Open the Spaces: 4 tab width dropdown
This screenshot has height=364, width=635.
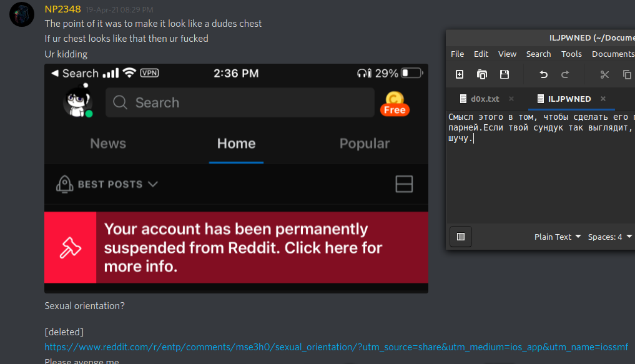click(x=609, y=237)
